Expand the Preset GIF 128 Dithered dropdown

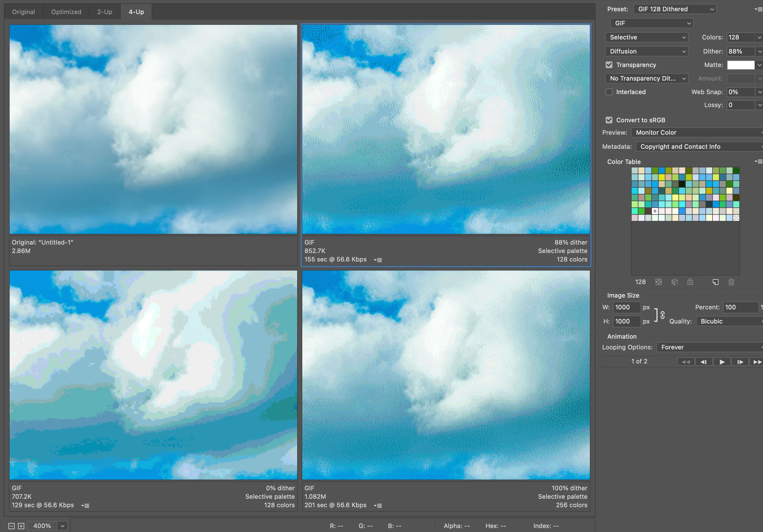[674, 9]
